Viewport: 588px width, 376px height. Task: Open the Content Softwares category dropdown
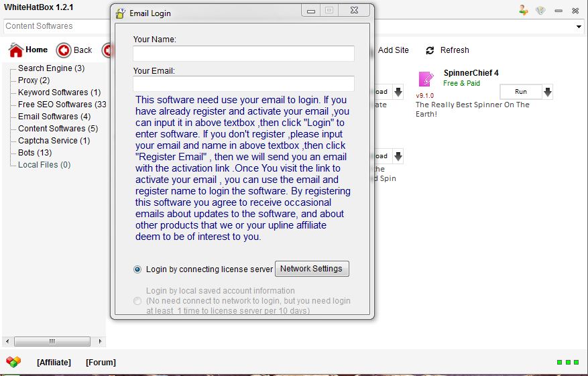coord(579,26)
